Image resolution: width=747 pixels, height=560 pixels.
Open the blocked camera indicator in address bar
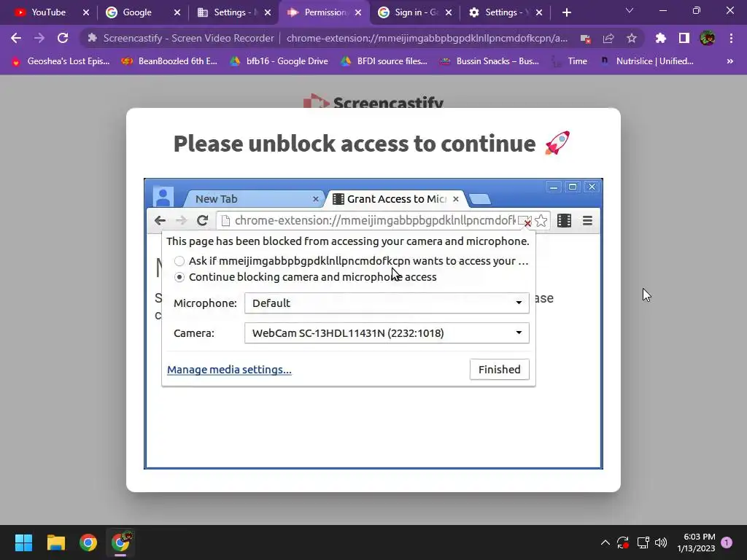586,39
